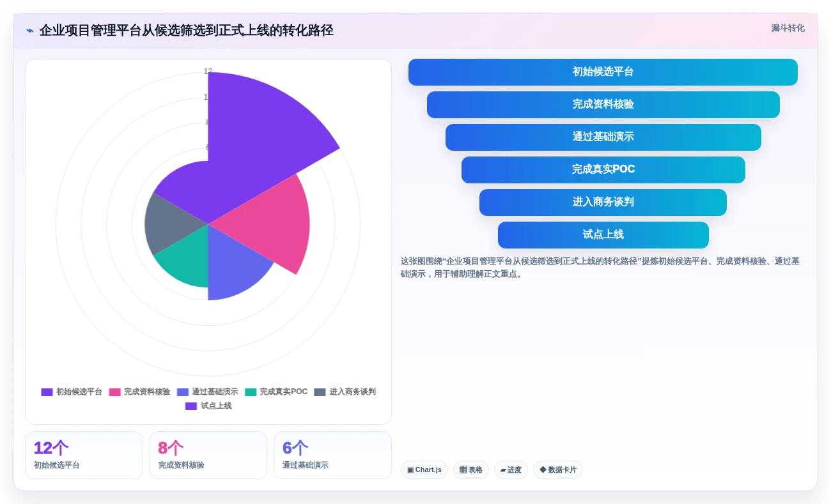The width and height of the screenshot is (831, 504).
Task: Open the 8个 完成资料核验 data card
Action: 208,455
